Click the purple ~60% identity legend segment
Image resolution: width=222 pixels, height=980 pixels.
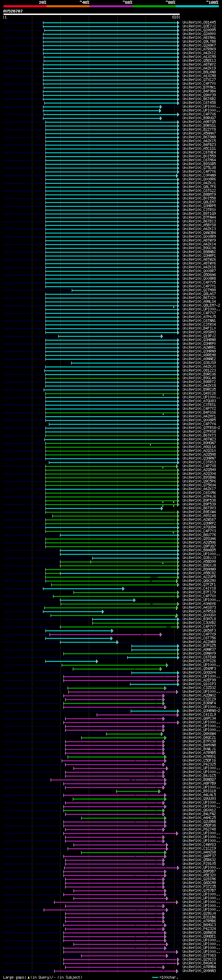point(111,7)
